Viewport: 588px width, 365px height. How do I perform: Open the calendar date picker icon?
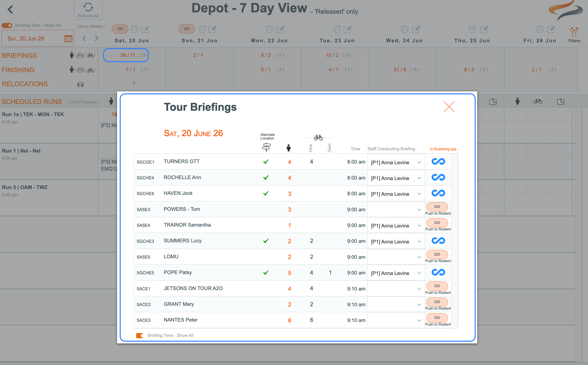tap(68, 39)
